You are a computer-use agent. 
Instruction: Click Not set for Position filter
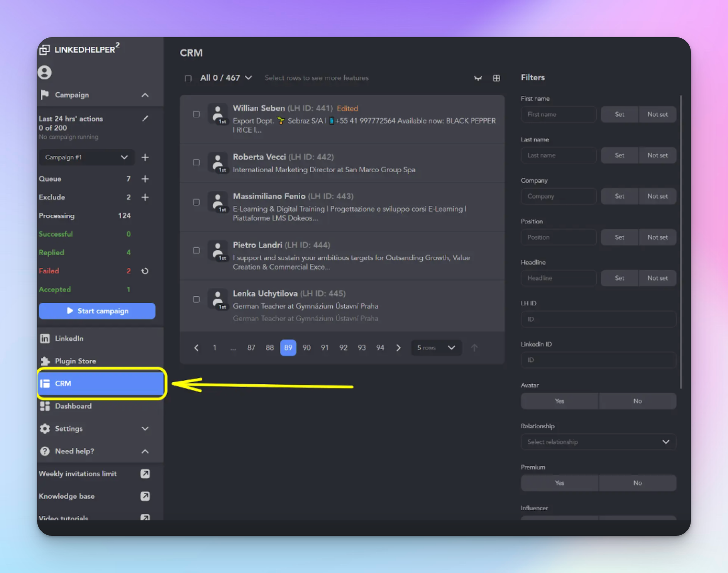pyautogui.click(x=657, y=237)
